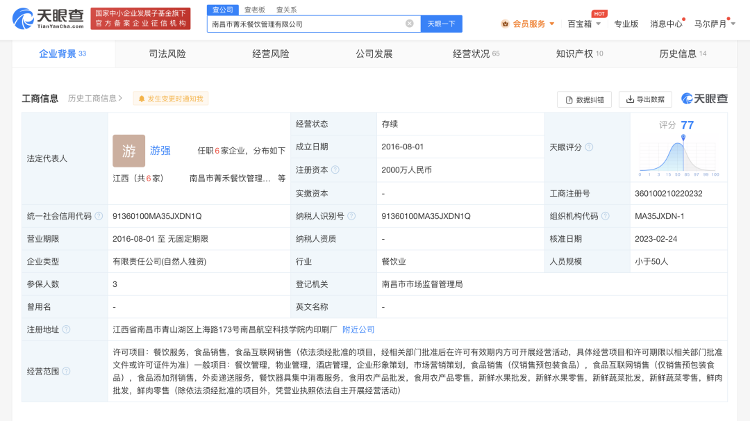Open the 附近公司 nearby companies link
This screenshot has width=750, height=421.
pyautogui.click(x=358, y=329)
